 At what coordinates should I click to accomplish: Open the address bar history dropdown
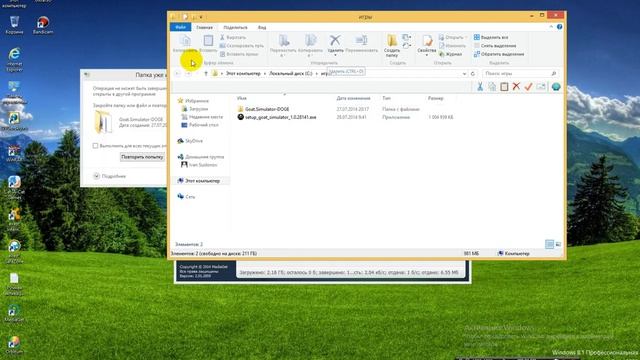[464, 74]
